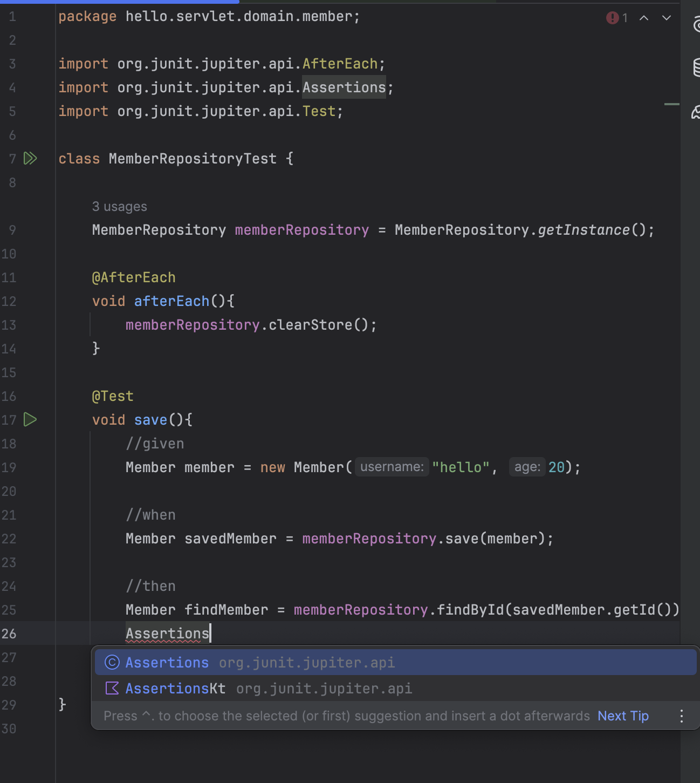Click the //when comment
The image size is (700, 783).
(x=150, y=515)
